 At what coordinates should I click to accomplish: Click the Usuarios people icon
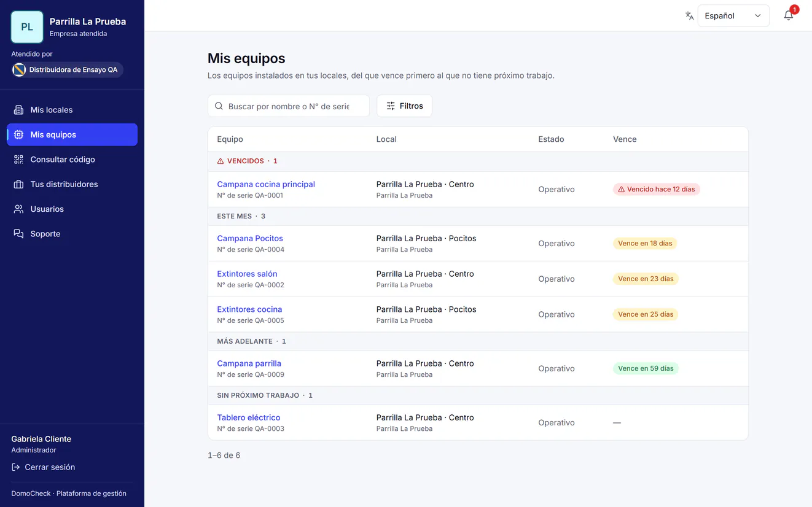[18, 209]
